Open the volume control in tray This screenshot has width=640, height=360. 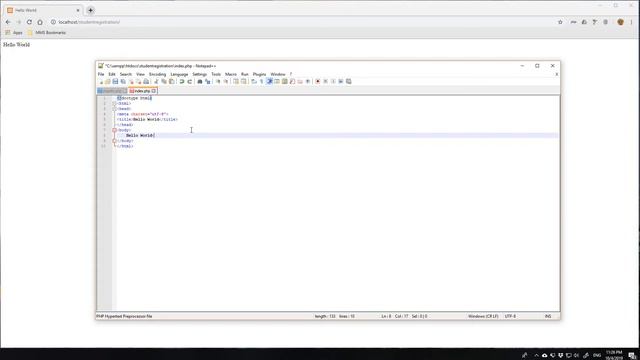pyautogui.click(x=576, y=356)
